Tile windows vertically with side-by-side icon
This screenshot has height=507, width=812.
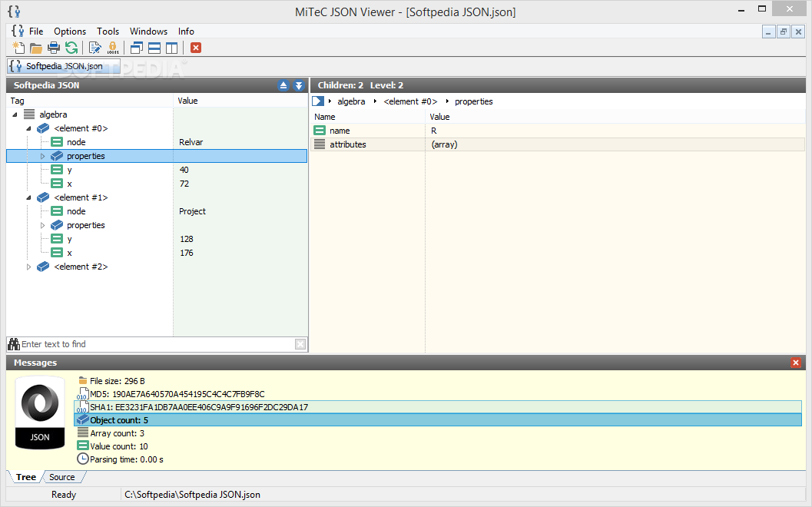tap(171, 48)
